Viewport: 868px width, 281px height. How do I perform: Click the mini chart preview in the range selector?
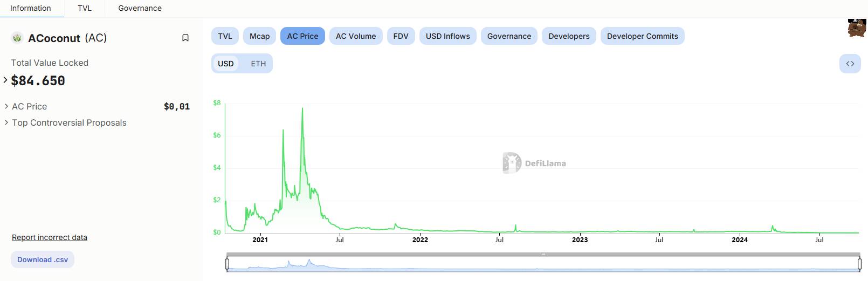click(543, 264)
